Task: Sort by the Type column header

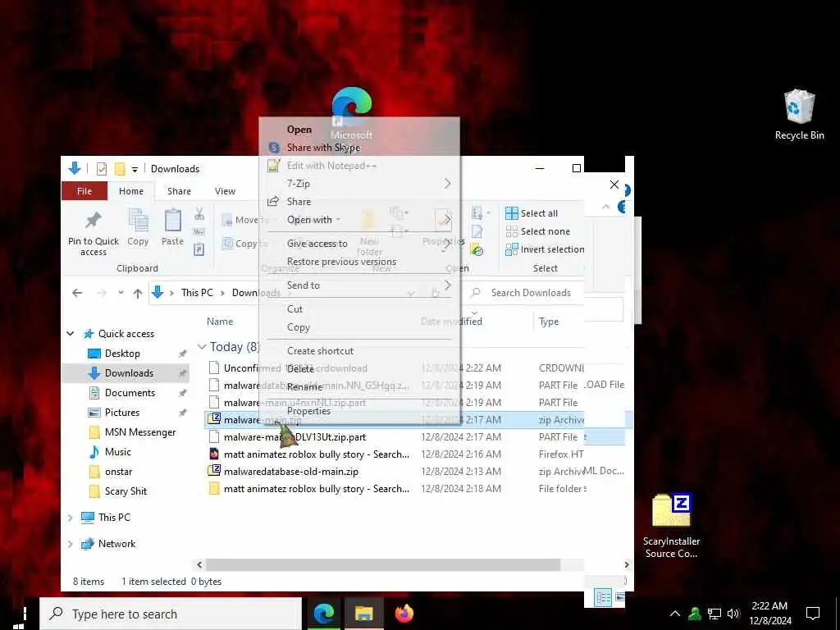Action: 549,322
